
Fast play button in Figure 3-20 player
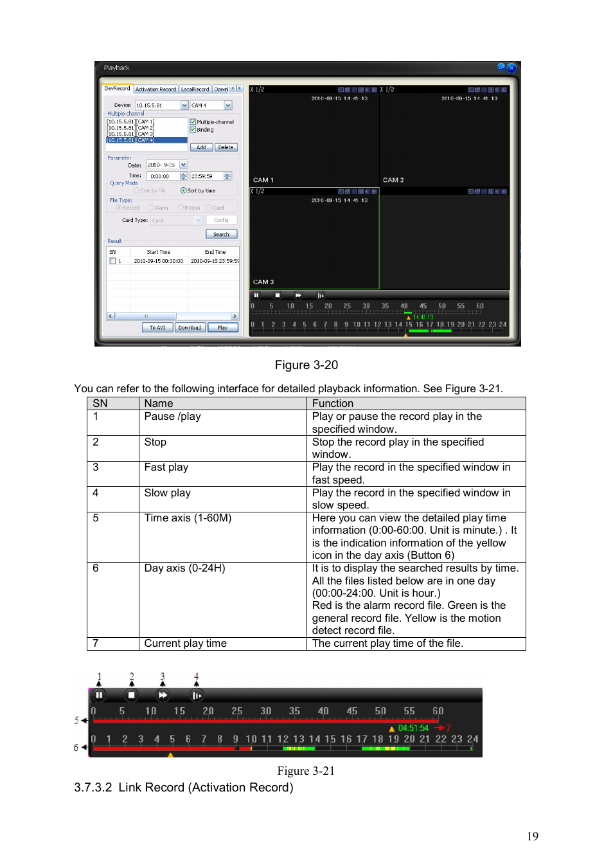298,295
